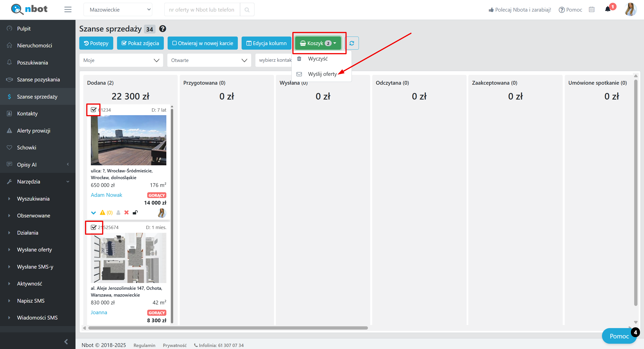Click the unlock padlock icon on first card
Viewport: 644px width, 349px height.
(135, 212)
